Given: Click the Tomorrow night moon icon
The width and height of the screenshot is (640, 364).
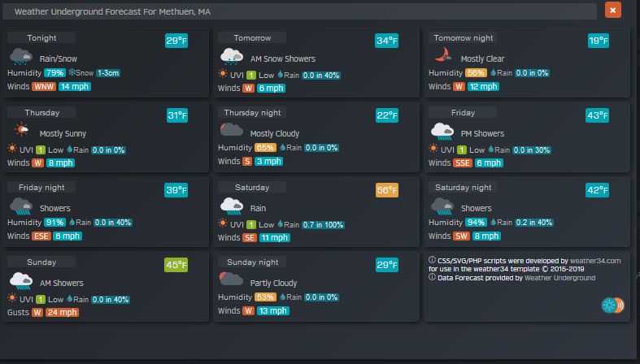Looking at the screenshot, I should pyautogui.click(x=443, y=54).
